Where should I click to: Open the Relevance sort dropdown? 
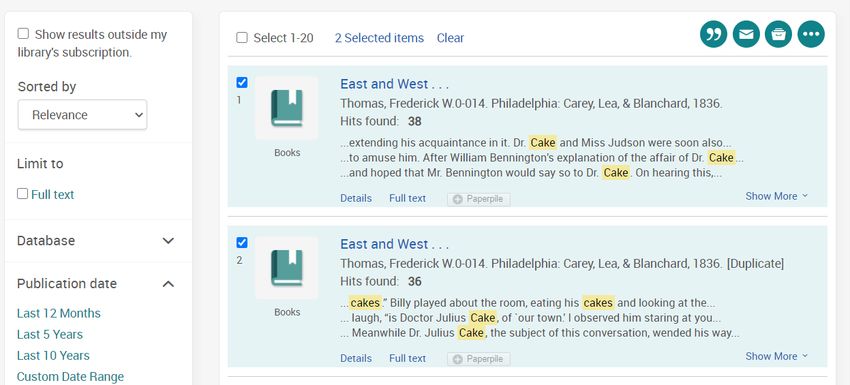click(x=82, y=114)
